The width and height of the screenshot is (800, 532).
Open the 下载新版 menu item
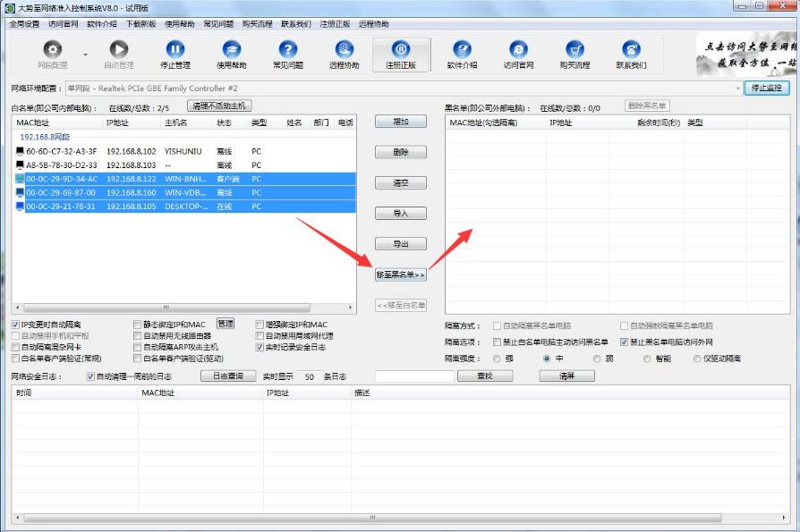[x=140, y=24]
